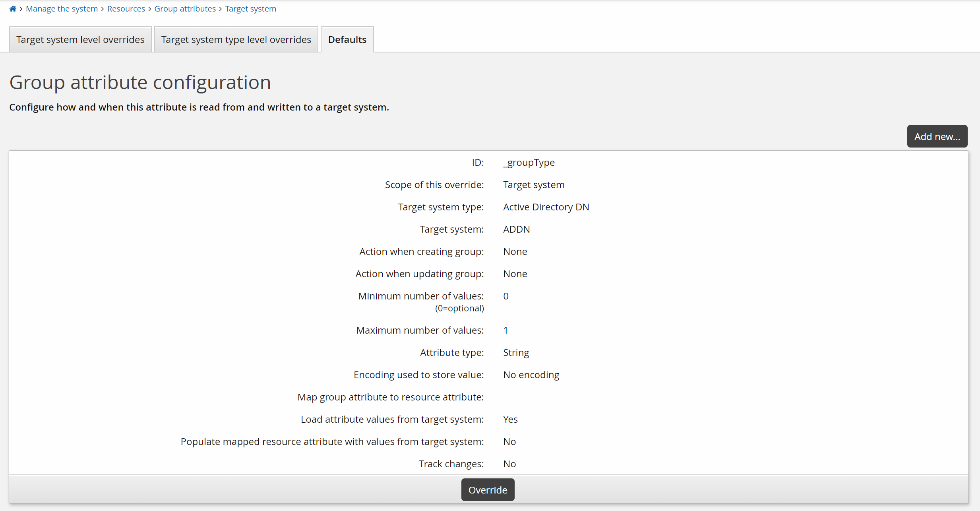
Task: Click the String attribute type value
Action: (x=516, y=352)
